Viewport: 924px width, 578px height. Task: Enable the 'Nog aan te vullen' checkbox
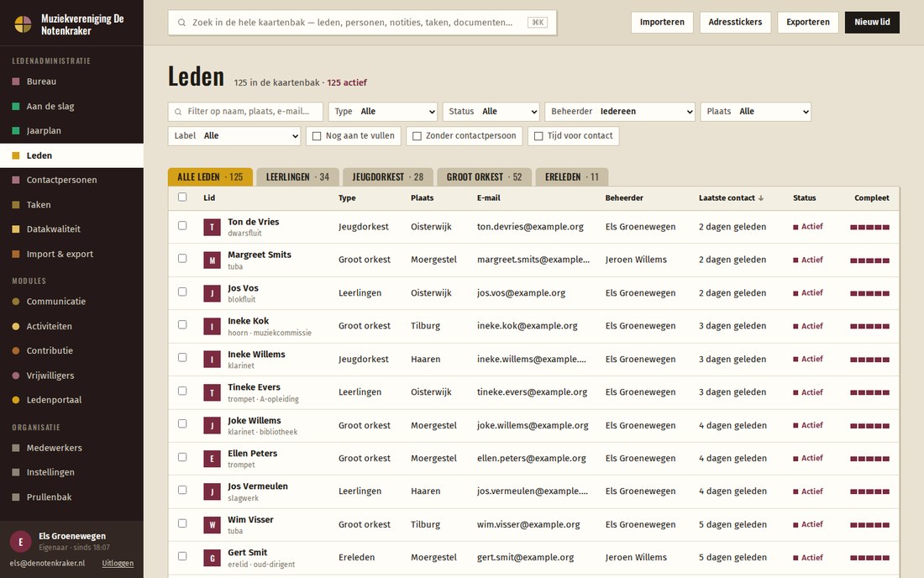(317, 136)
